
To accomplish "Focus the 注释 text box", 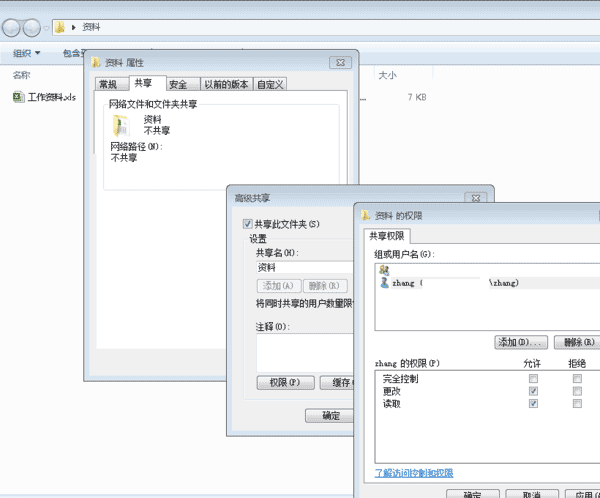I will [x=305, y=353].
